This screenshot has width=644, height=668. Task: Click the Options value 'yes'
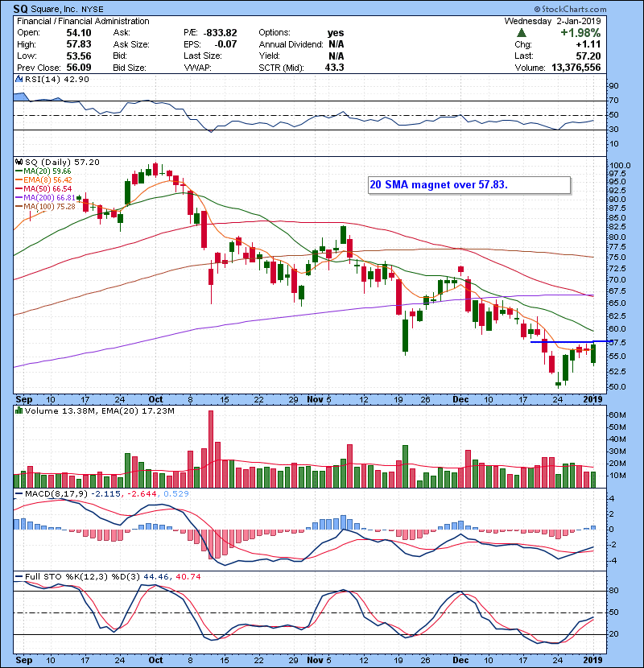336,33
